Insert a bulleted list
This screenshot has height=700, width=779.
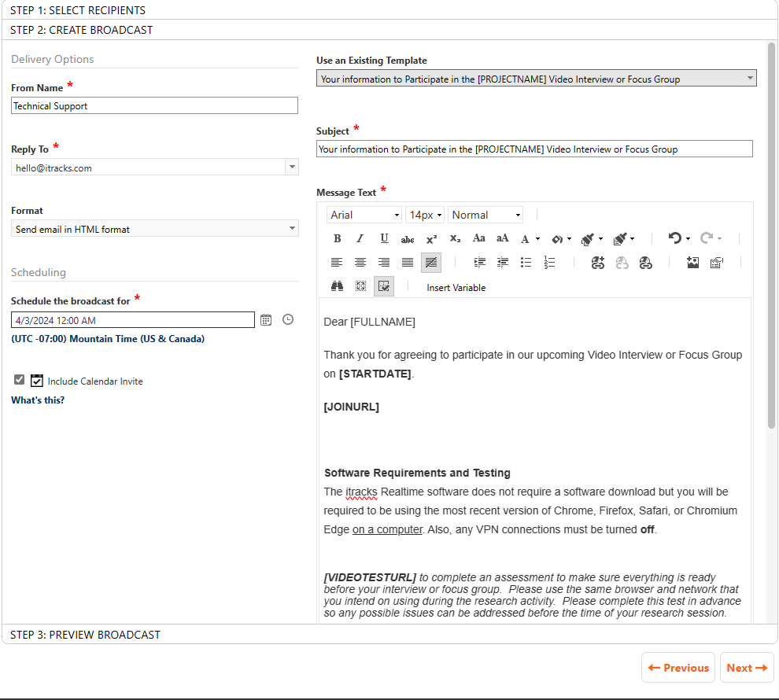click(526, 263)
